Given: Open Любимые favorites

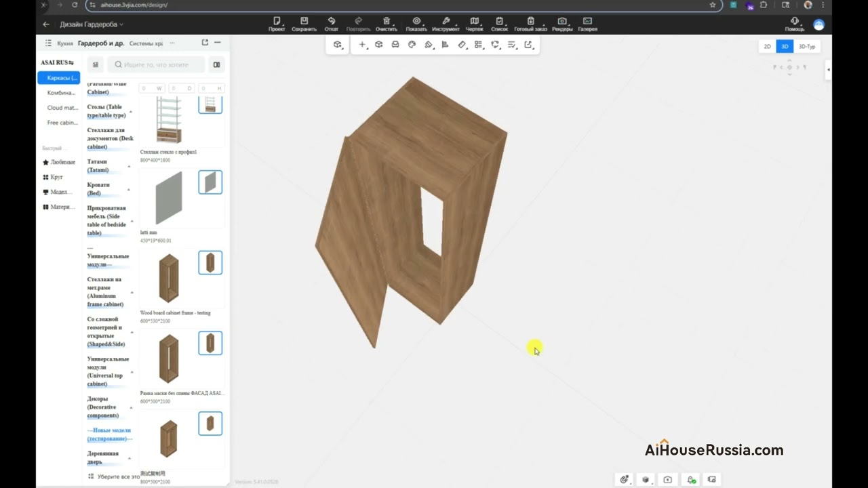Looking at the screenshot, I should [59, 162].
